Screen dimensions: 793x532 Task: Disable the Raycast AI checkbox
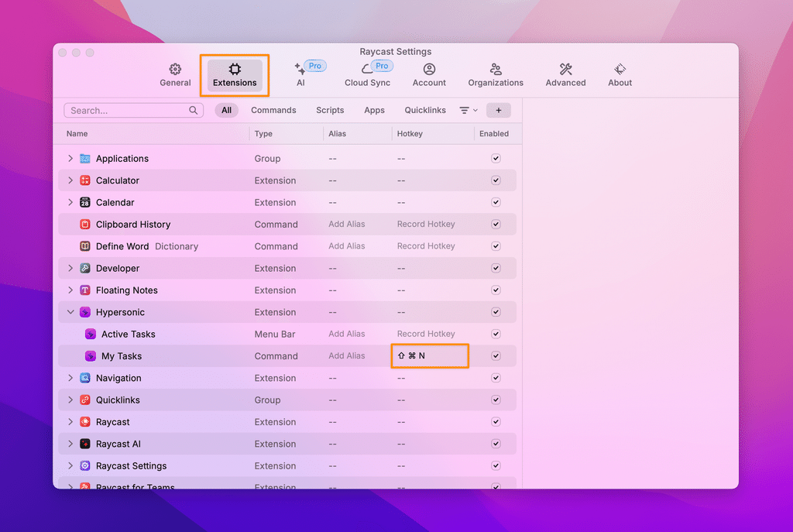pyautogui.click(x=496, y=444)
